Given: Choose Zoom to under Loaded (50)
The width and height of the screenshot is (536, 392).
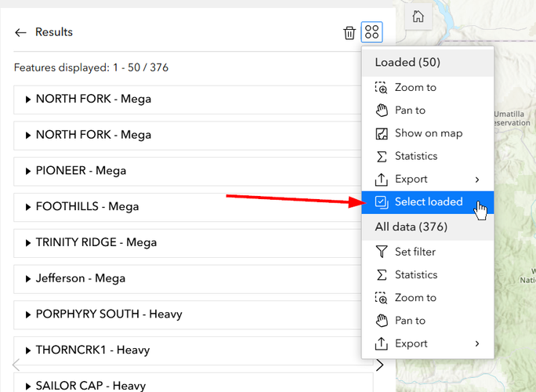Looking at the screenshot, I should click(427, 88).
